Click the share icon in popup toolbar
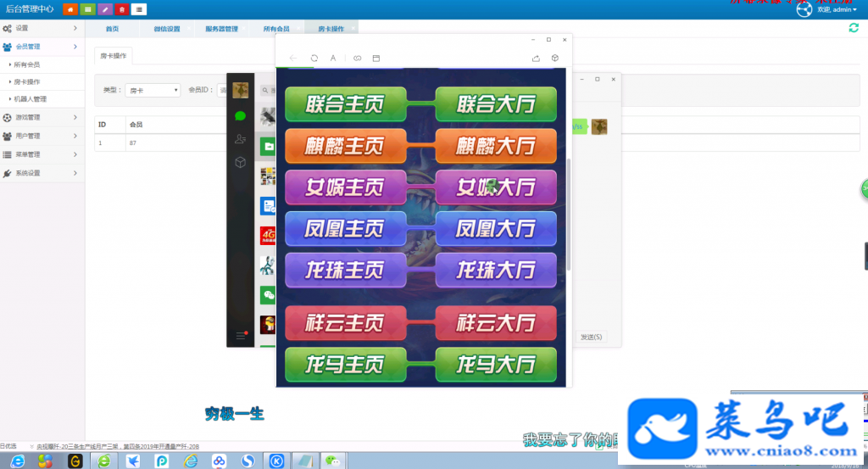 tap(536, 59)
